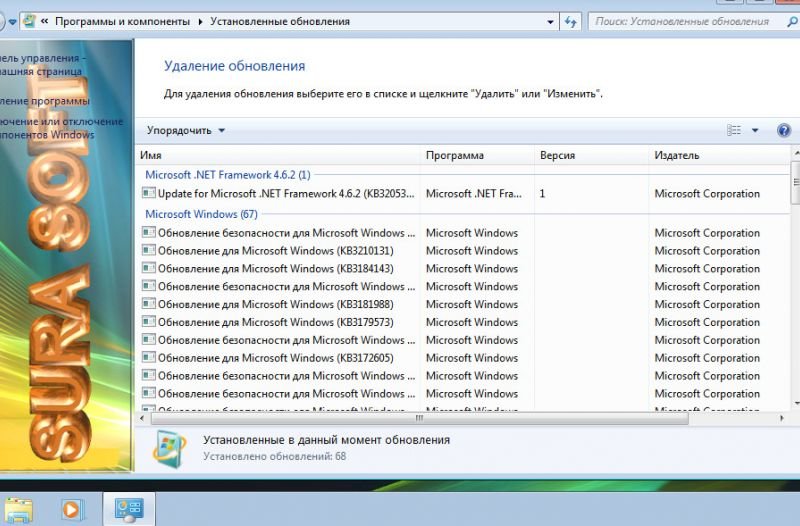
Task: Click Control Panel taskbar button
Action: coord(129,510)
